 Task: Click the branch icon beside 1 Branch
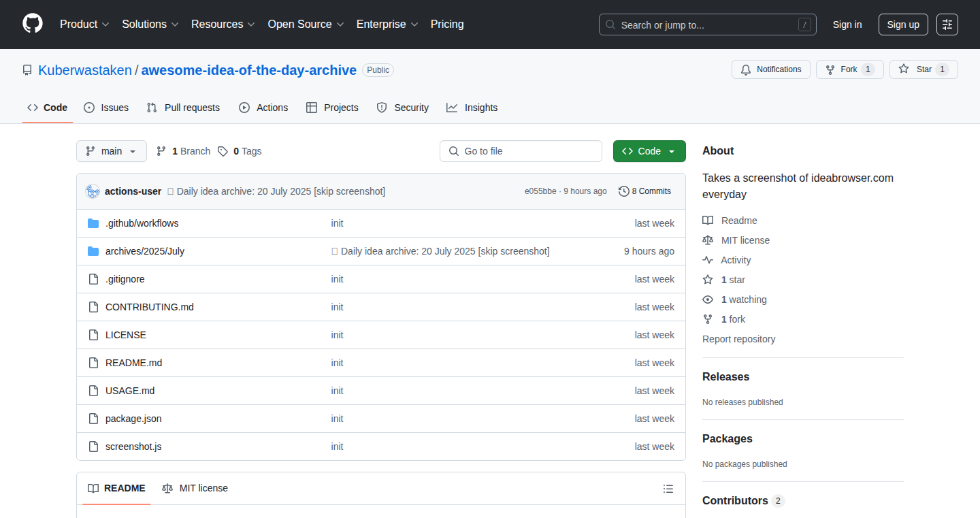[161, 151]
